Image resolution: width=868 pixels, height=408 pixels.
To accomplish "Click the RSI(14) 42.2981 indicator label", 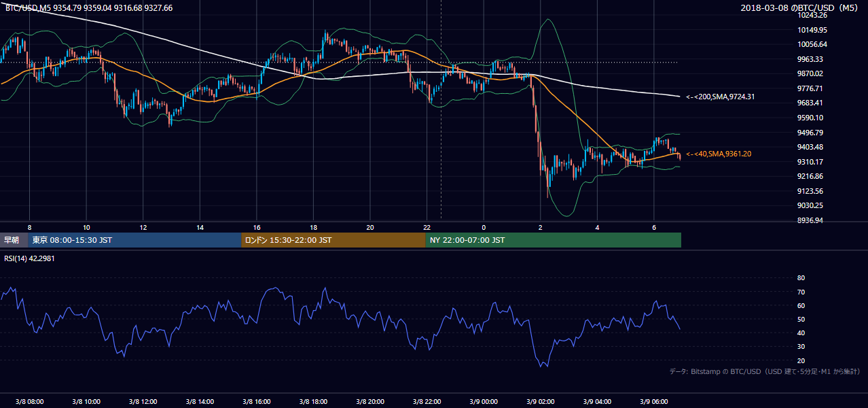I will pos(30,258).
